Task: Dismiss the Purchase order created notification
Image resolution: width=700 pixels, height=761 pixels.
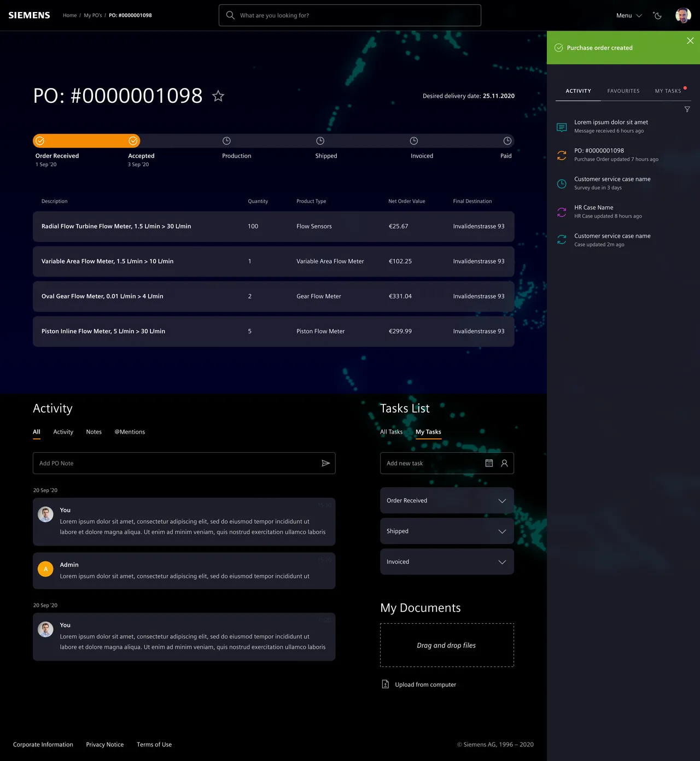Action: tap(690, 40)
